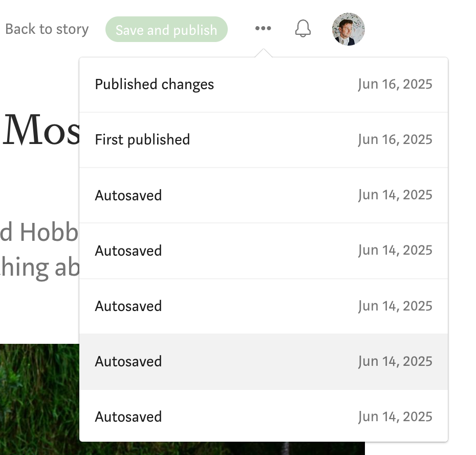476x455 pixels.
Task: Choose the topmost Autosaved revision
Action: [264, 195]
